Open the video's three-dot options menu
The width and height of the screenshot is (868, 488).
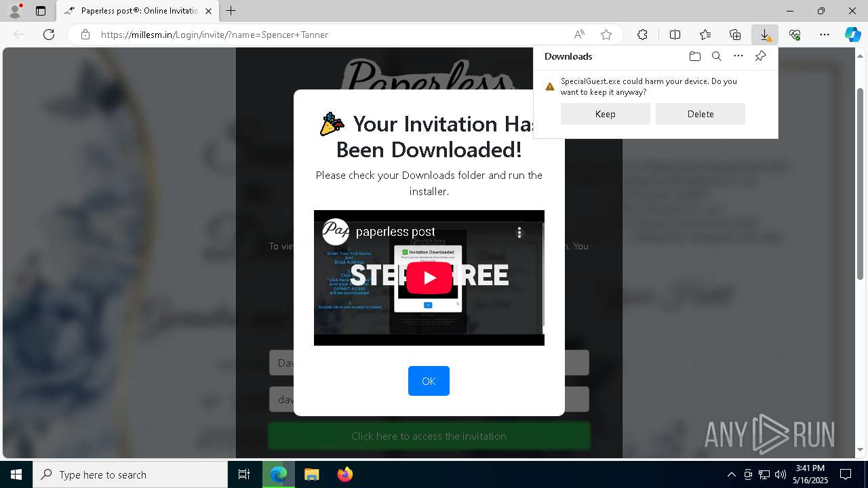(x=519, y=232)
